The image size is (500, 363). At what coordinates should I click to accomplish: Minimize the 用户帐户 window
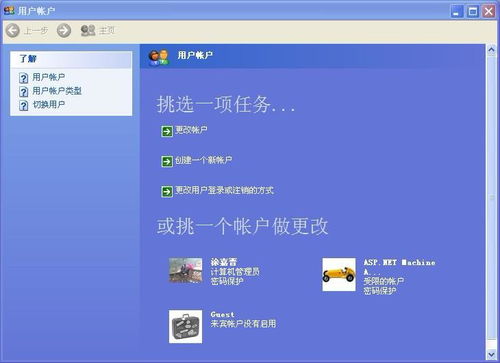coord(457,12)
